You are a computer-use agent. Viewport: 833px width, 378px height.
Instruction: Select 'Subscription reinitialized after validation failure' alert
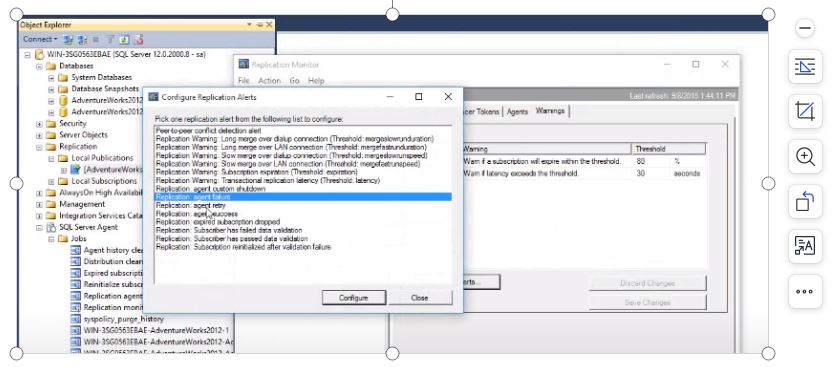(x=303, y=247)
